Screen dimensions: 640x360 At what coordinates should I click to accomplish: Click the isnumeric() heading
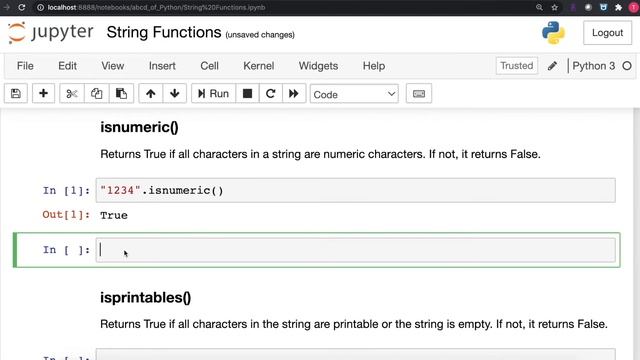point(139,127)
